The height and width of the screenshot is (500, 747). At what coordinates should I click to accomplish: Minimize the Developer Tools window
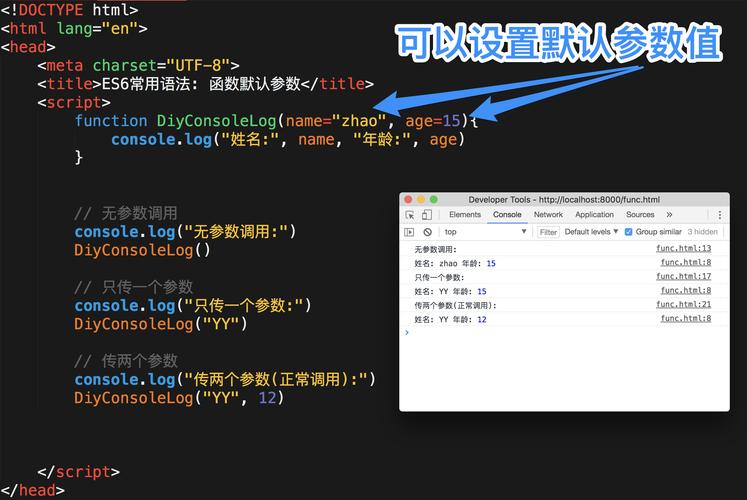[421, 200]
